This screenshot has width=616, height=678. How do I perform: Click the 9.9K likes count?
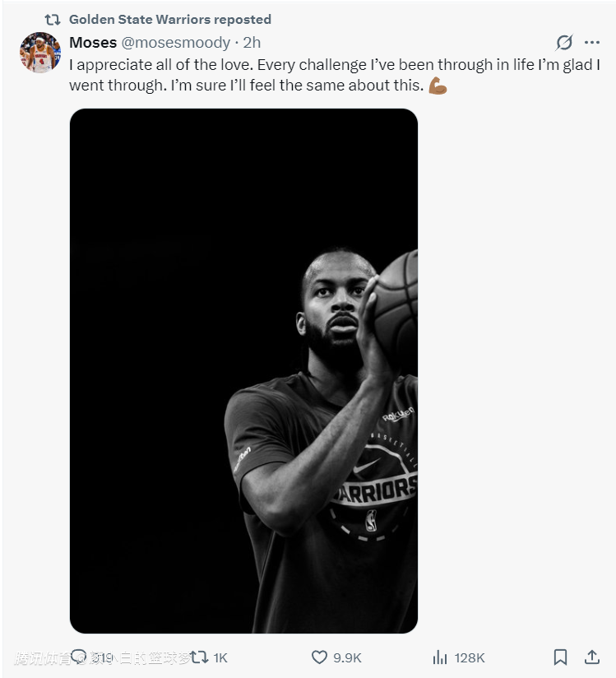tap(347, 657)
